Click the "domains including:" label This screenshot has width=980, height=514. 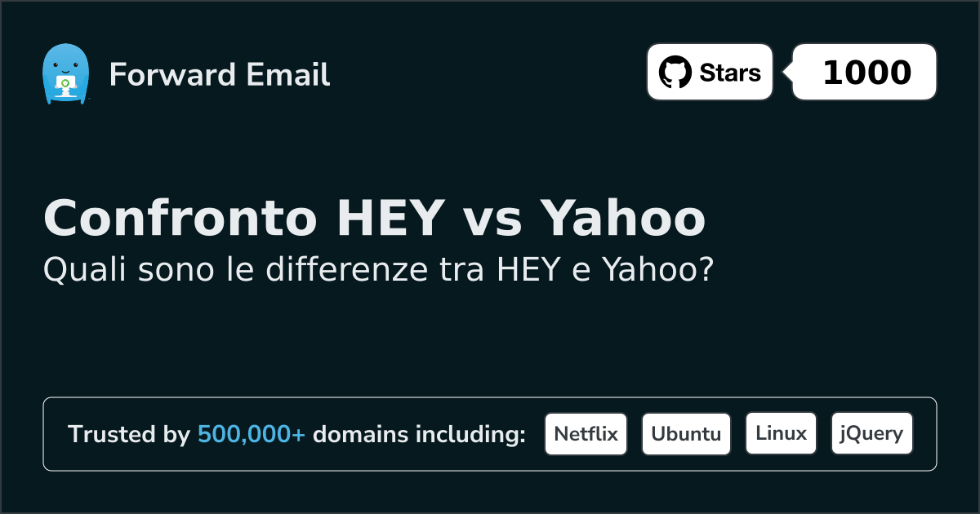pyautogui.click(x=419, y=435)
